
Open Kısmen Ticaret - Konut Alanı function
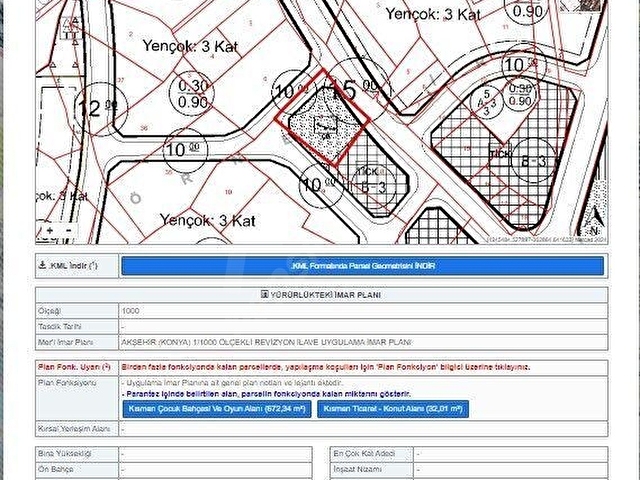[393, 409]
